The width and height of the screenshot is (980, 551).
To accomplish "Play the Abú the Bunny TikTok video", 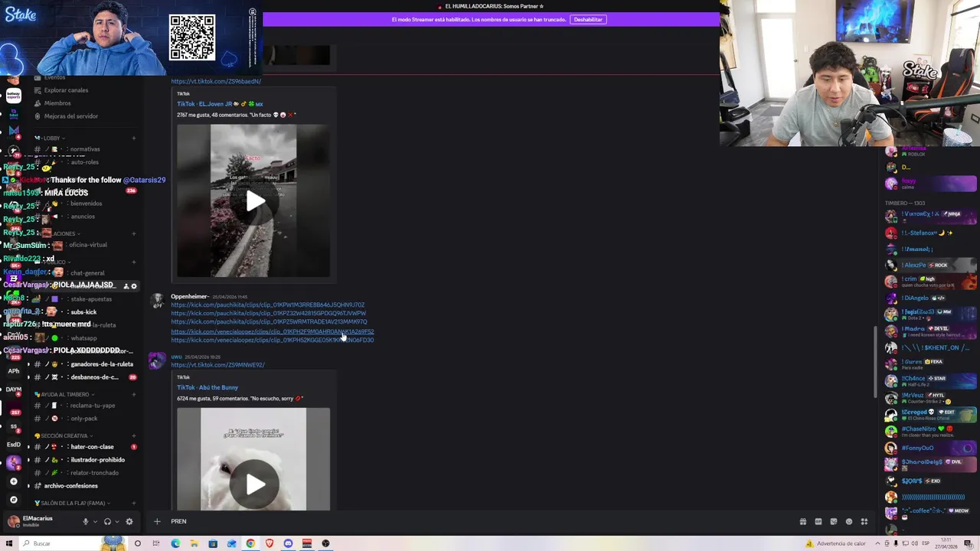I will (255, 484).
